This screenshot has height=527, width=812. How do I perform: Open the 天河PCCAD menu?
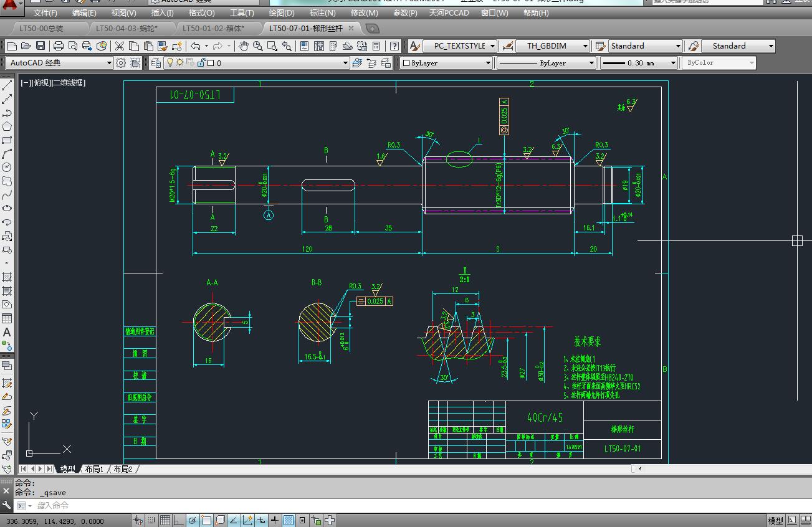click(449, 13)
